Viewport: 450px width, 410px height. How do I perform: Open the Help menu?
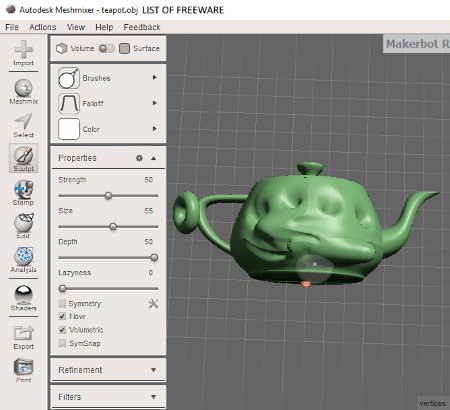[104, 27]
